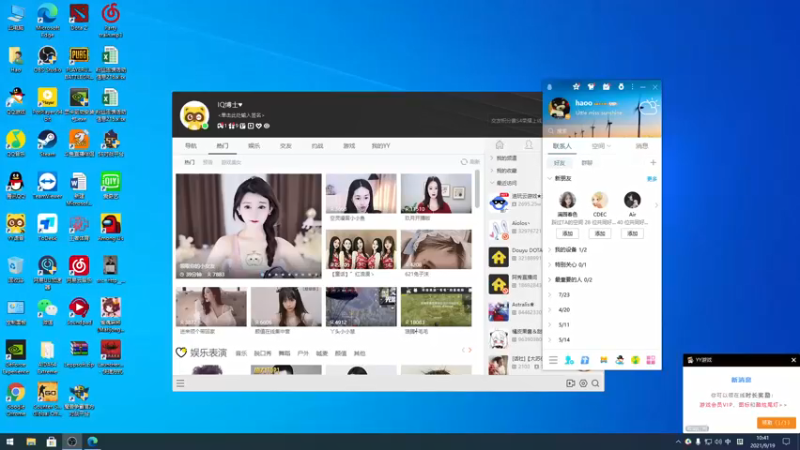800x450 pixels.
Task: Click the round settings icon in YY bottom bar
Action: tap(583, 383)
